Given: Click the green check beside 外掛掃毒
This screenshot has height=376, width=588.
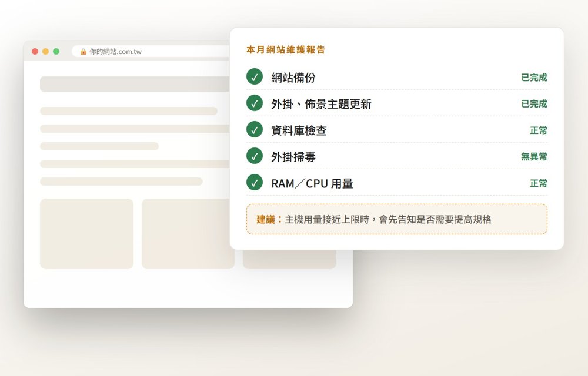Looking at the screenshot, I should coord(255,156).
